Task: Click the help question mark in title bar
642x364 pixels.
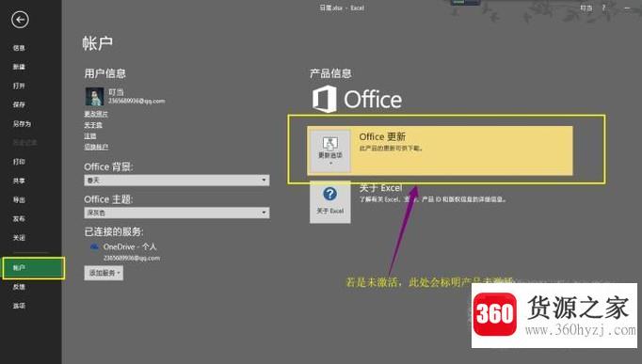Action: point(603,8)
